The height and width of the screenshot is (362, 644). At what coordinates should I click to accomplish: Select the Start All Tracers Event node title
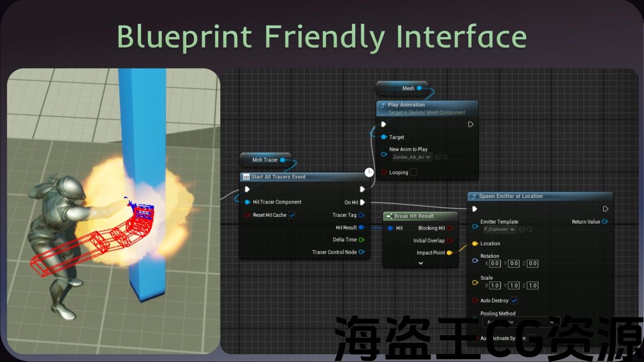278,177
